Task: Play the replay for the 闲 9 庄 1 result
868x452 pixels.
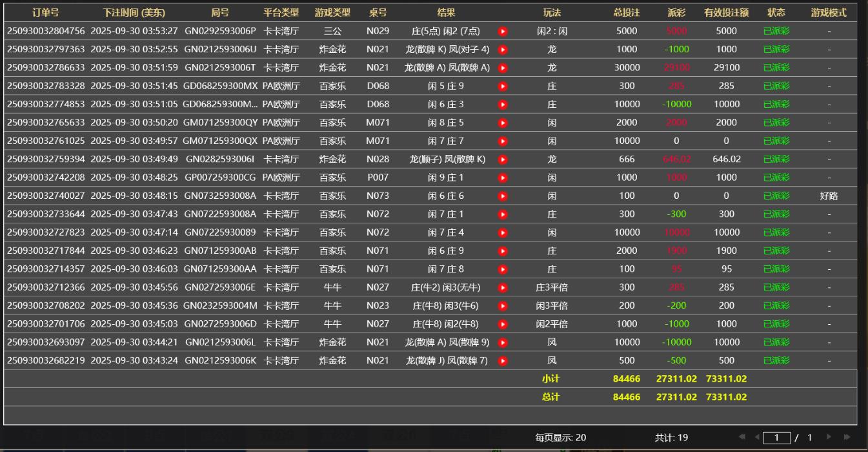Action: 503,178
